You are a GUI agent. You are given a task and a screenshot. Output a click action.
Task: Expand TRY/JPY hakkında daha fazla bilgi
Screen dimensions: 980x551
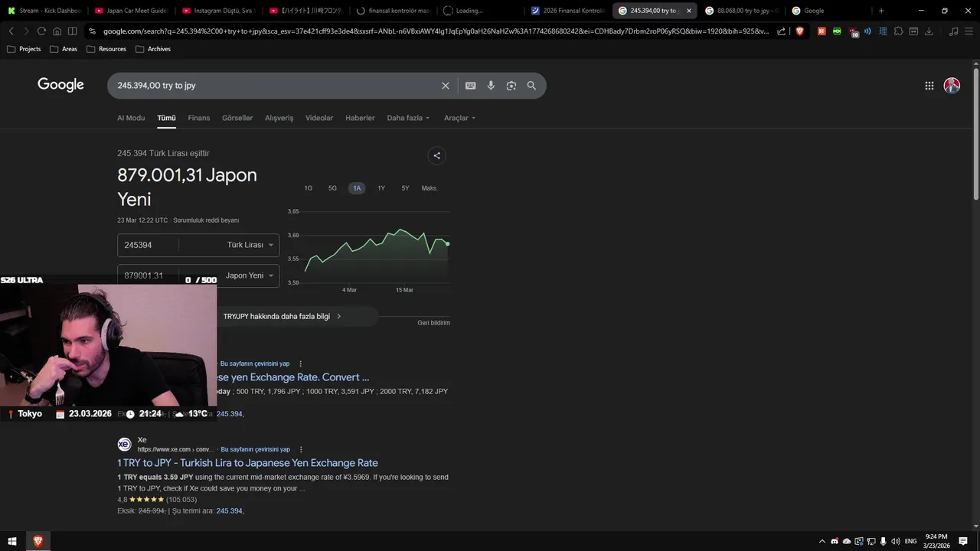pyautogui.click(x=282, y=316)
